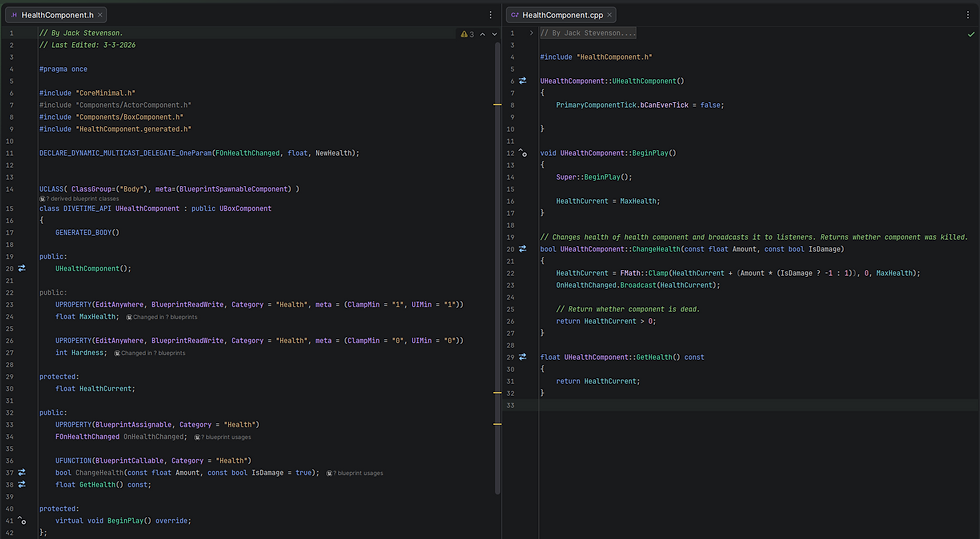Viewport: 980px width, 539px height.
Task: Click the lowest warning marker on scrollbar
Action: pos(498,425)
